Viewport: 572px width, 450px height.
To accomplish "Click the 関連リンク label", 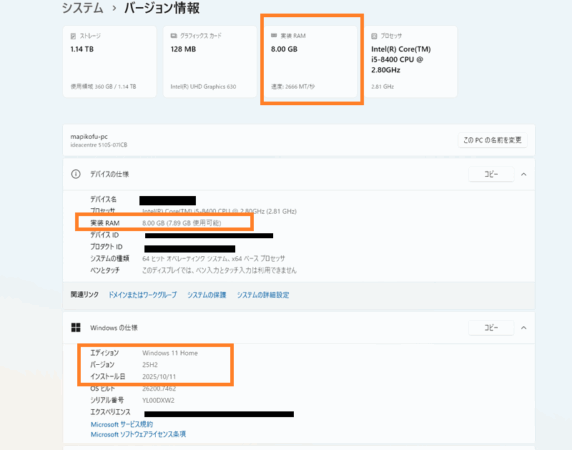I will tap(85, 295).
